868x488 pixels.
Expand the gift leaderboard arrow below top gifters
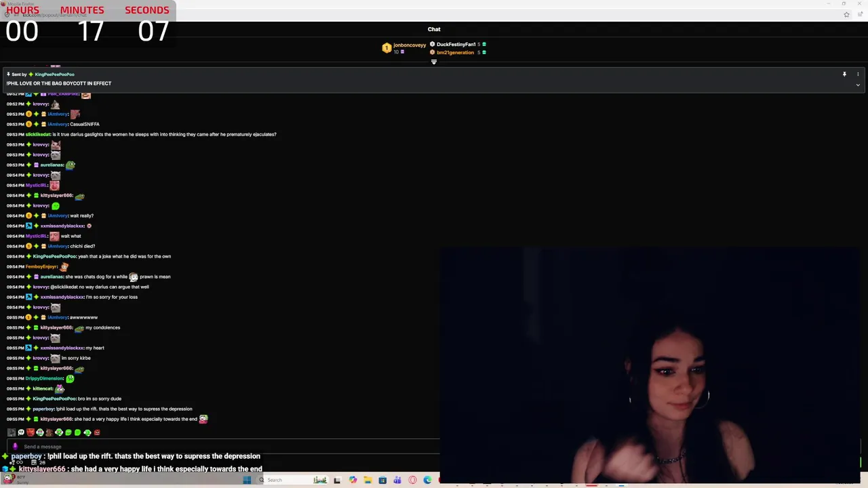pos(434,62)
